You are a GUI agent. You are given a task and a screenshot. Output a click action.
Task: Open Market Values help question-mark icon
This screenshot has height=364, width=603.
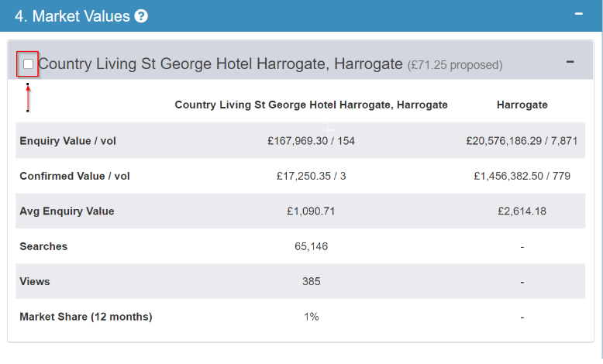pyautogui.click(x=141, y=16)
